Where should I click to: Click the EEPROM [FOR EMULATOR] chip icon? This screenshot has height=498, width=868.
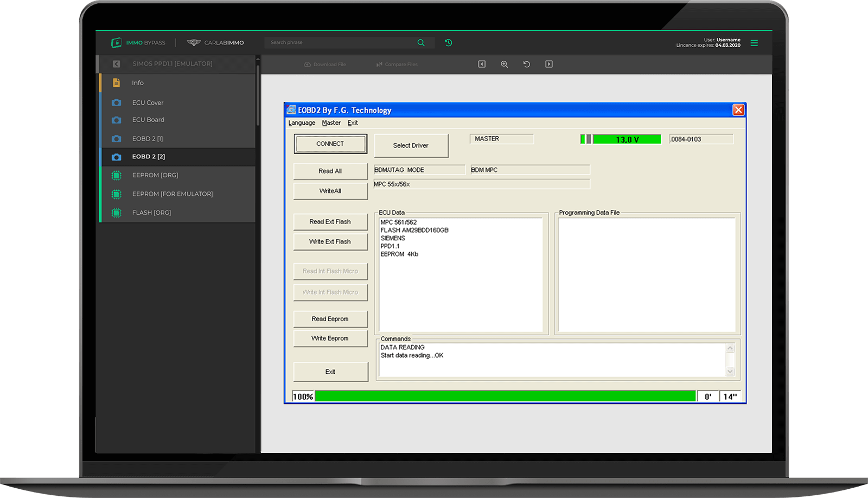[x=116, y=194]
